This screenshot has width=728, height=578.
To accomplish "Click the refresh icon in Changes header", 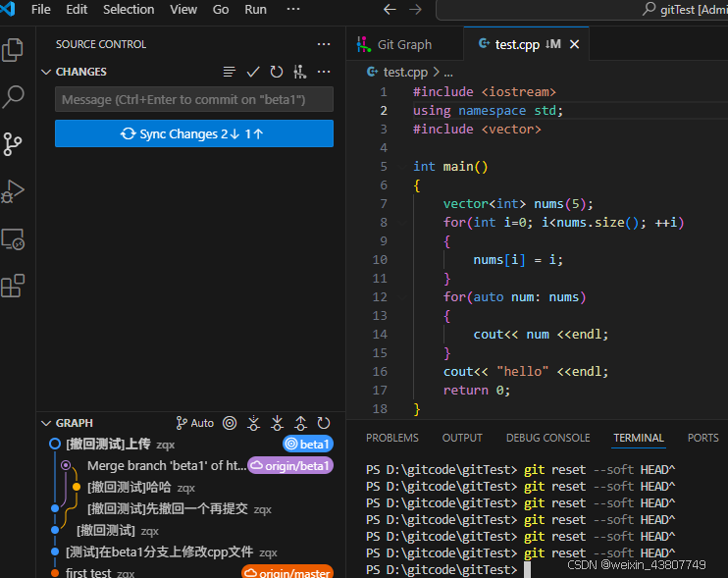I will click(x=277, y=72).
